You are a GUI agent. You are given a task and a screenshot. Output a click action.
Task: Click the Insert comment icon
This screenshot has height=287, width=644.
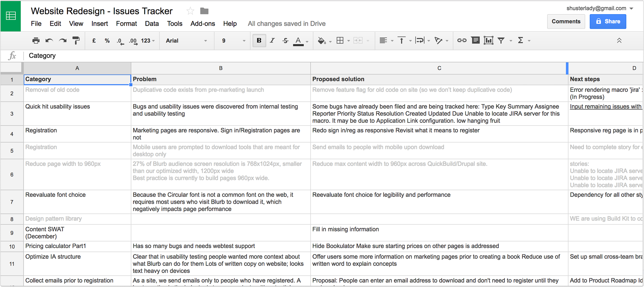[475, 40]
